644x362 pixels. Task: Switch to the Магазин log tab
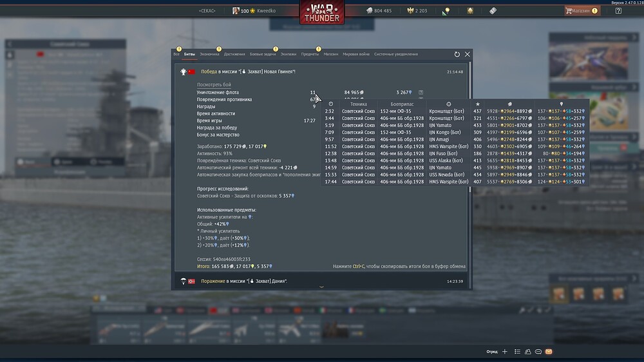pos(330,54)
